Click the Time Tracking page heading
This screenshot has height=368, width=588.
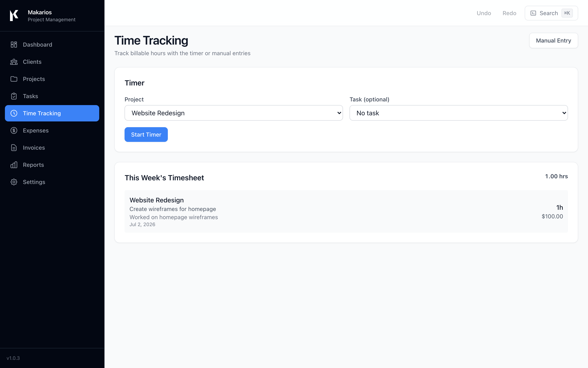pos(151,40)
